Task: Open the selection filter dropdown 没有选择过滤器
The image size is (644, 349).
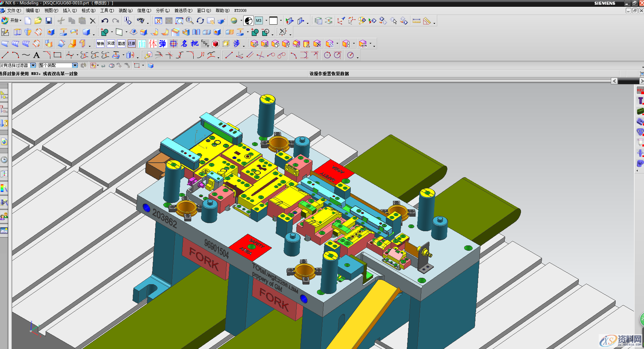Action: tap(33, 65)
